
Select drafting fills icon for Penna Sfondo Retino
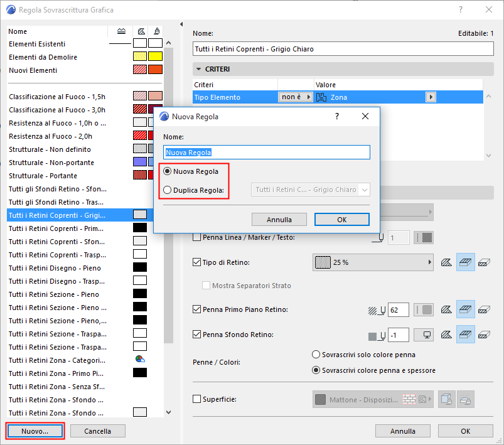(x=446, y=335)
